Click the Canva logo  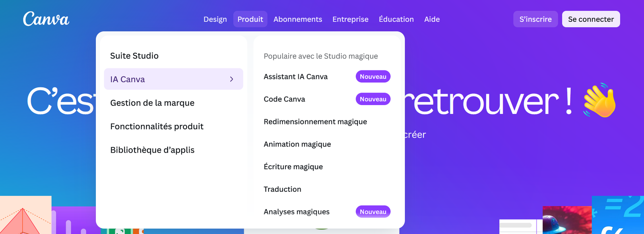[x=46, y=19]
